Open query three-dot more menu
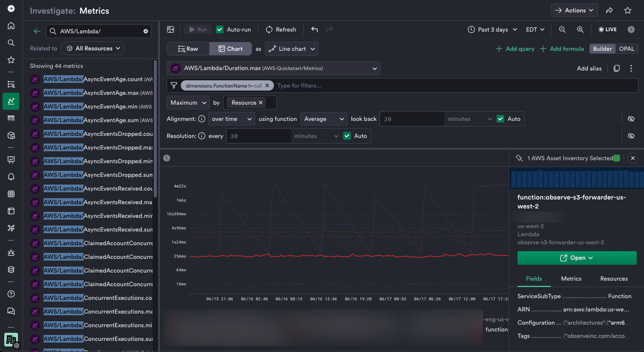Image resolution: width=644 pixels, height=352 pixels. point(631,68)
